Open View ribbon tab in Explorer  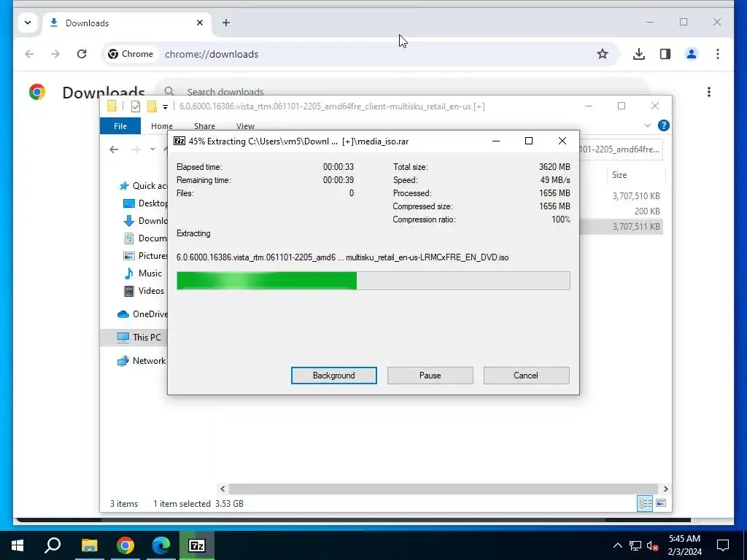click(245, 126)
